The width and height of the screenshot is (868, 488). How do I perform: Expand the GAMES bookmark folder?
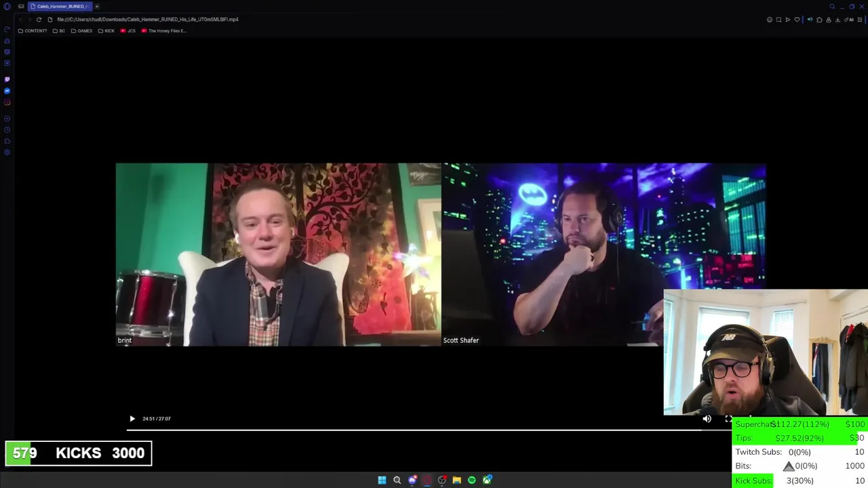click(x=81, y=30)
